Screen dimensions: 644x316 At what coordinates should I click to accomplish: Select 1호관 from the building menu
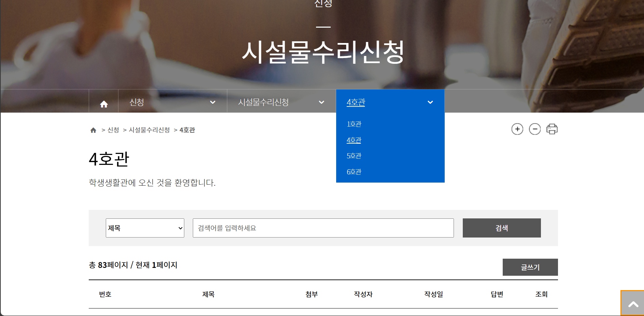354,124
